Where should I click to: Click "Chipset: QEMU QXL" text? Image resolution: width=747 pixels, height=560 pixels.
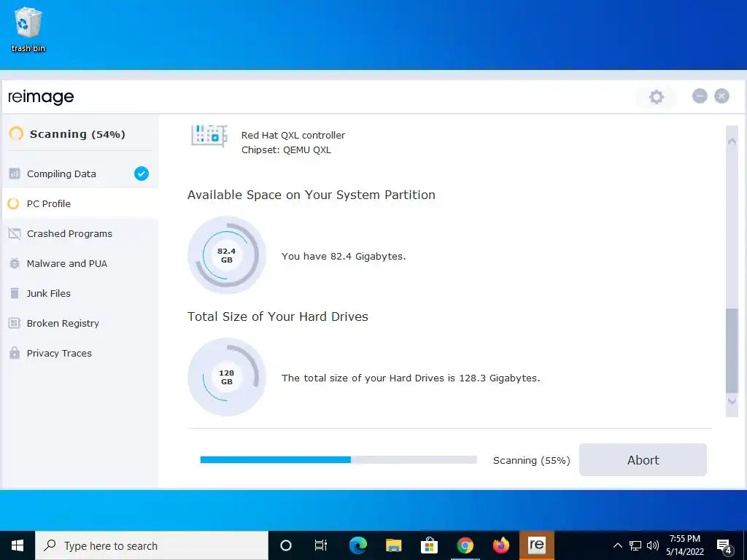286,150
